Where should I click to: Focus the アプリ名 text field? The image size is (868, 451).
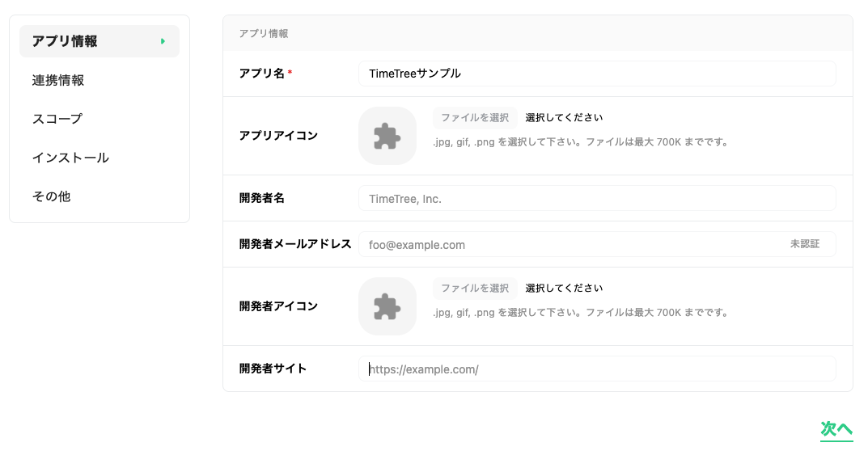pos(596,74)
